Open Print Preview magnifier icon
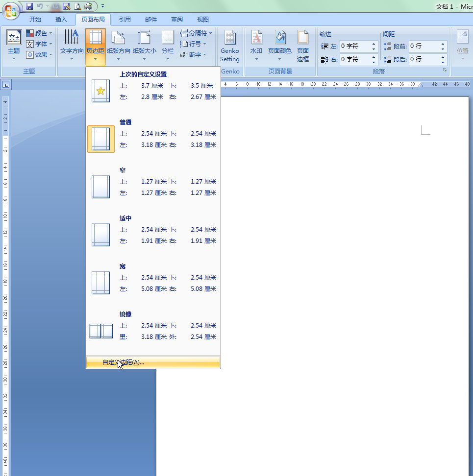This screenshot has width=473, height=476. (x=77, y=6)
